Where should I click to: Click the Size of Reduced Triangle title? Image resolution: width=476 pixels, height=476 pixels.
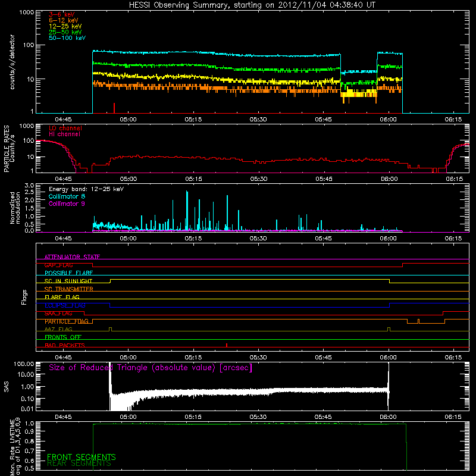tap(151, 368)
